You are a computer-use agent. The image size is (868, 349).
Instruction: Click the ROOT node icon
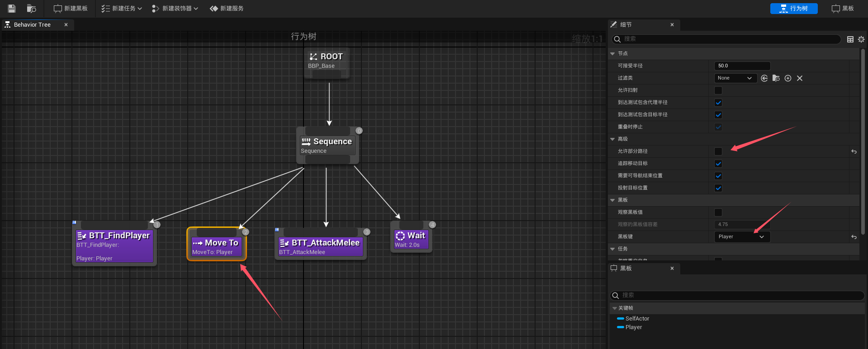click(x=313, y=57)
